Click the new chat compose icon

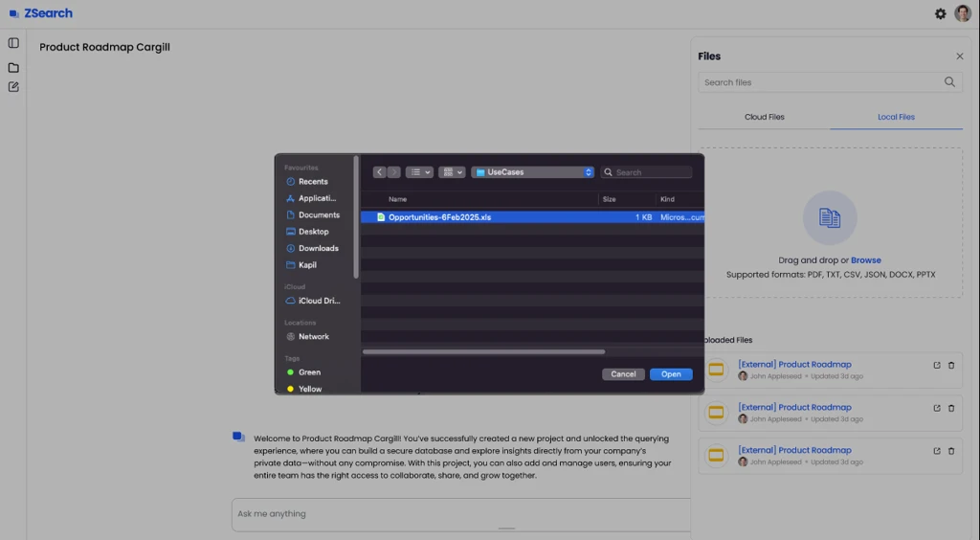click(13, 87)
